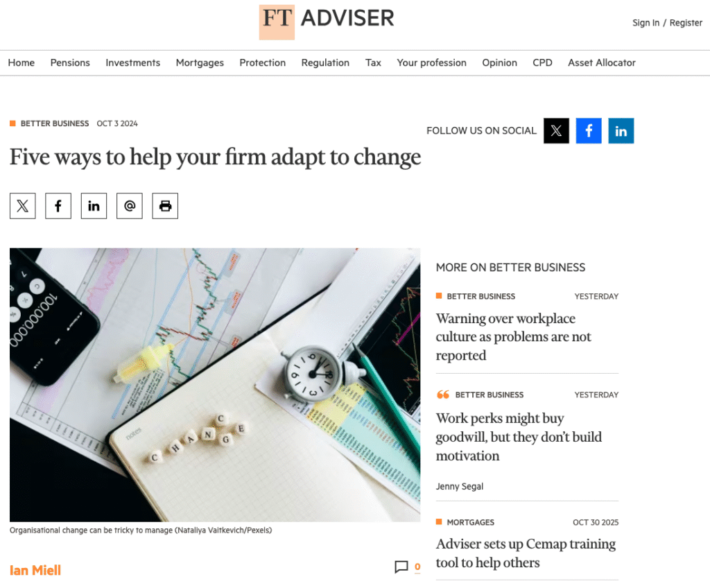
Task: Follow FT Adviser on Facebook
Action: point(589,130)
